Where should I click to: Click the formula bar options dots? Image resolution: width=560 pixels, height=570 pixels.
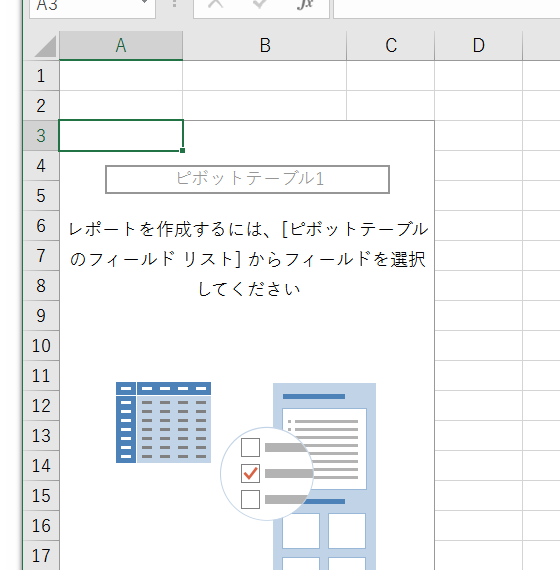click(175, 4)
